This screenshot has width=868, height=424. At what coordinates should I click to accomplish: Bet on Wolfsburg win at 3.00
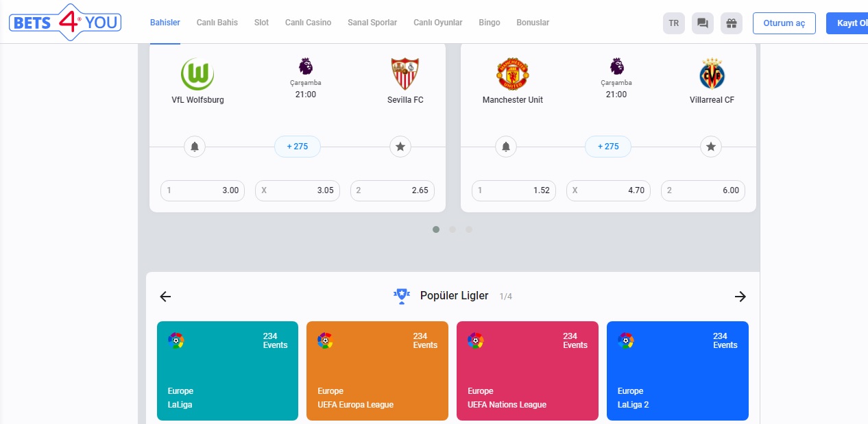tap(203, 190)
